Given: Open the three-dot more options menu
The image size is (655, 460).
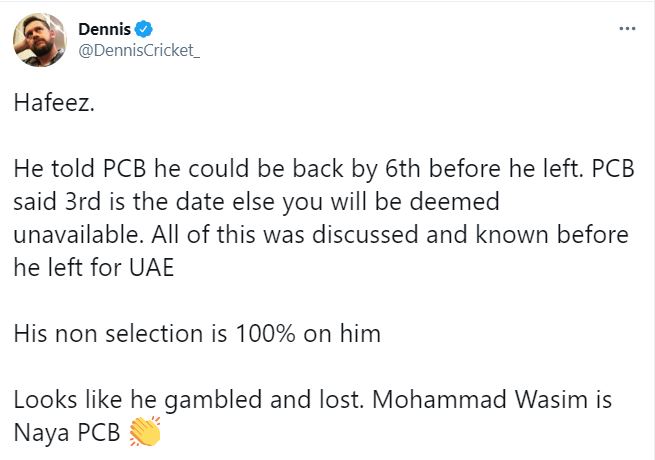Looking at the screenshot, I should click(627, 28).
